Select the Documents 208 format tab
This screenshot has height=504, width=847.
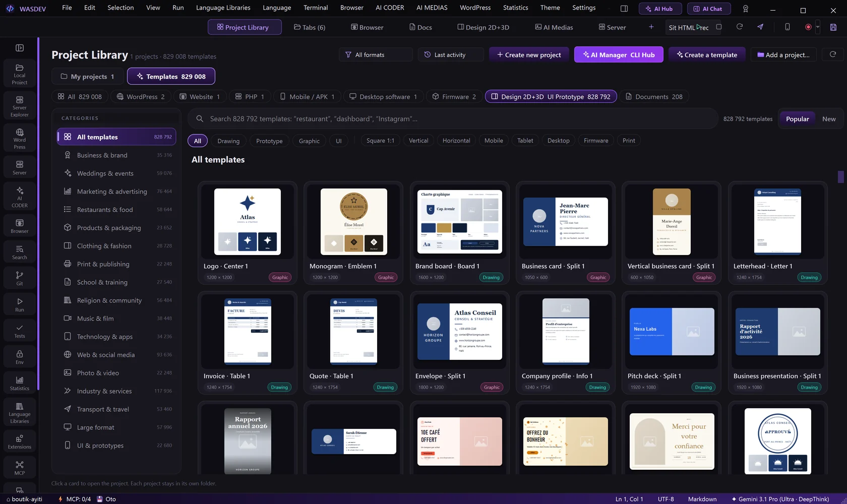654,96
